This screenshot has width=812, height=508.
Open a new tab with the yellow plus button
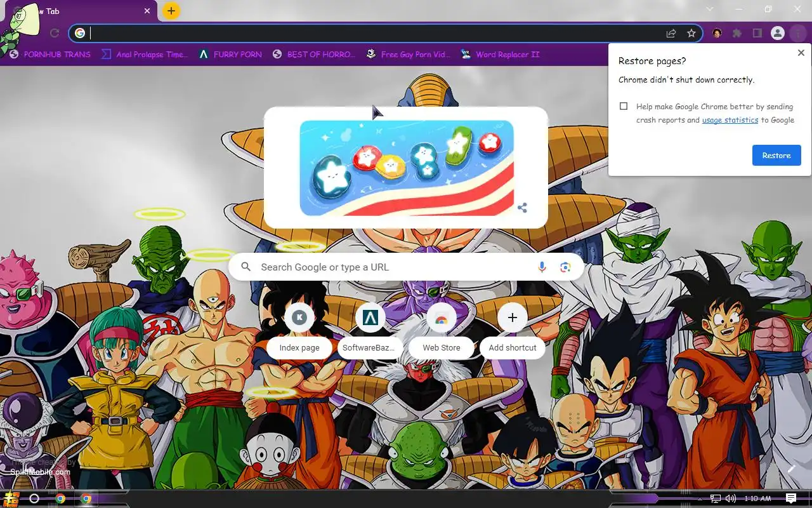tap(171, 11)
